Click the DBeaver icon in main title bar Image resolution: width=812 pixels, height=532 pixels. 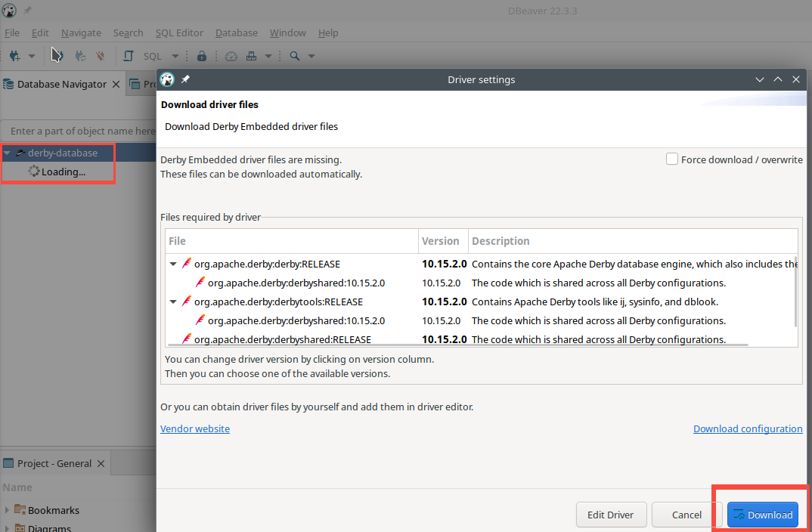(x=9, y=11)
